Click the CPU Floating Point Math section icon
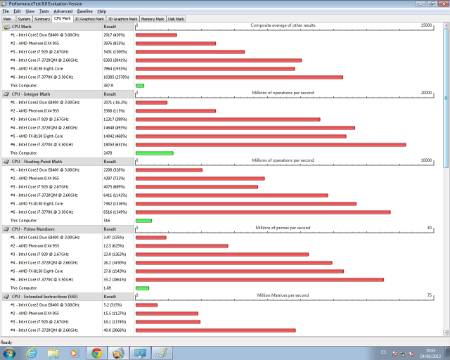 6,162
